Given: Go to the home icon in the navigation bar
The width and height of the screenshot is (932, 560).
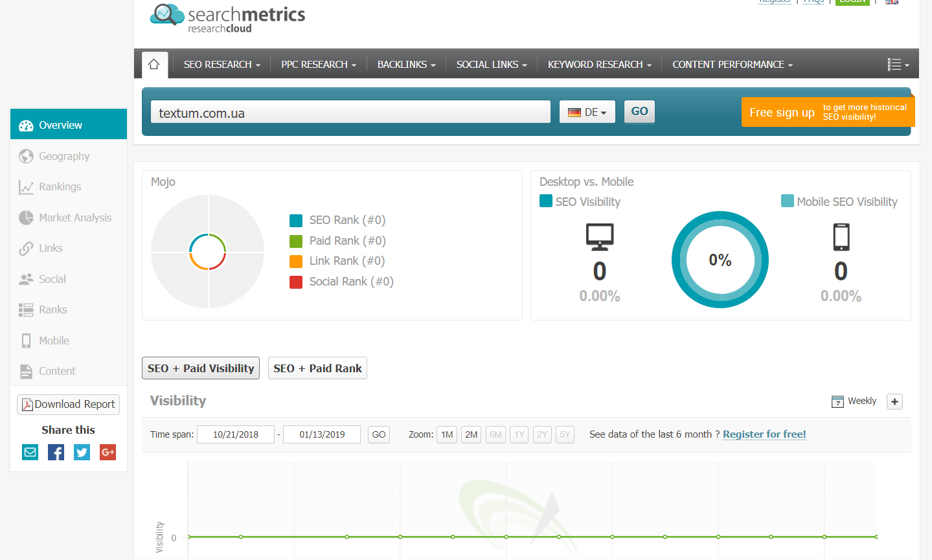Looking at the screenshot, I should pyautogui.click(x=154, y=64).
